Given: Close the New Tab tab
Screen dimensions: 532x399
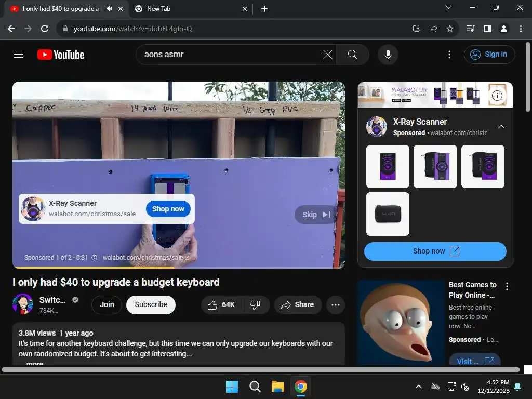Looking at the screenshot, I should coord(245,9).
